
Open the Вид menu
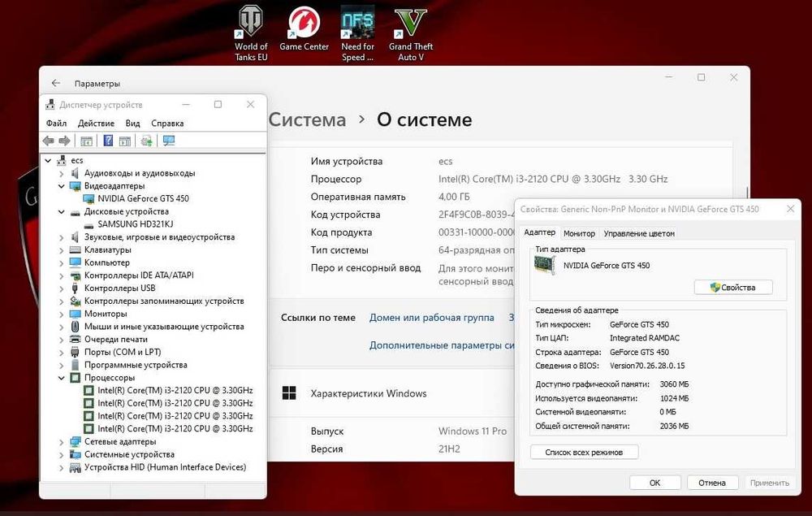(x=132, y=124)
